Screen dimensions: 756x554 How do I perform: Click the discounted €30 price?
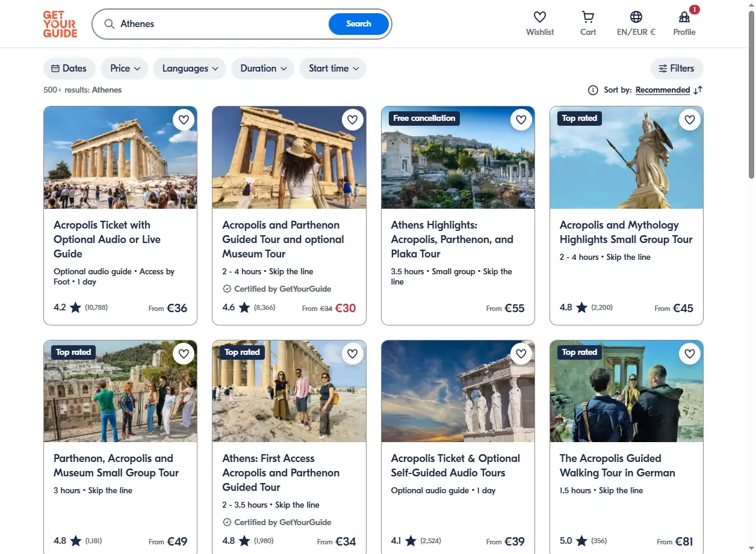pos(345,308)
